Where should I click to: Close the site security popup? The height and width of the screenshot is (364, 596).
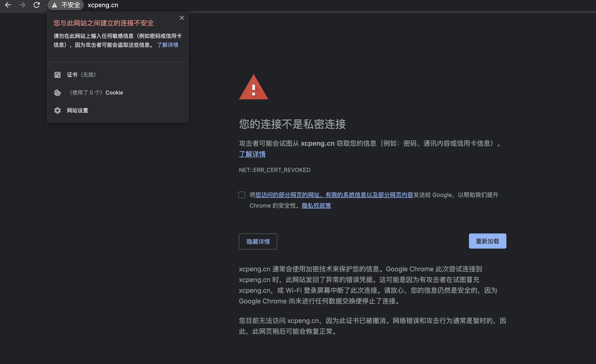182,18
